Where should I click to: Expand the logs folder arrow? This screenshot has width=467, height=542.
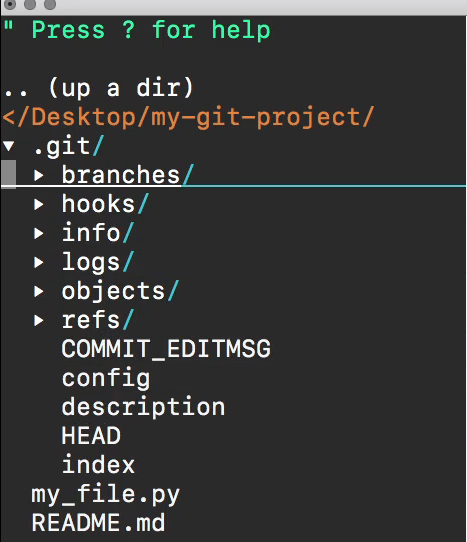pyautogui.click(x=39, y=262)
